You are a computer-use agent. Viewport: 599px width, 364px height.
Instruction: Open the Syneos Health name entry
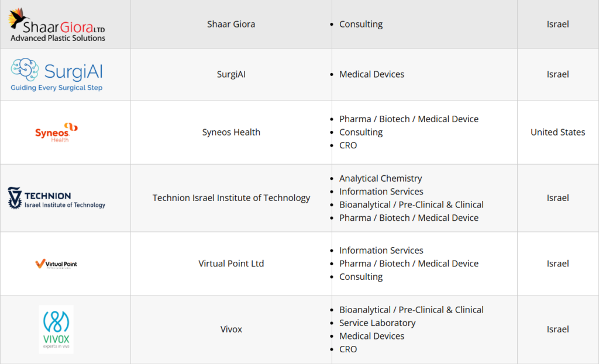[231, 132]
